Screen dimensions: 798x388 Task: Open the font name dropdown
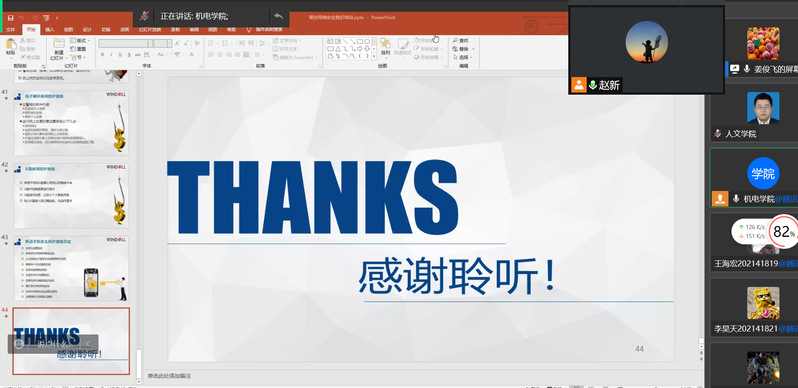pyautogui.click(x=150, y=44)
